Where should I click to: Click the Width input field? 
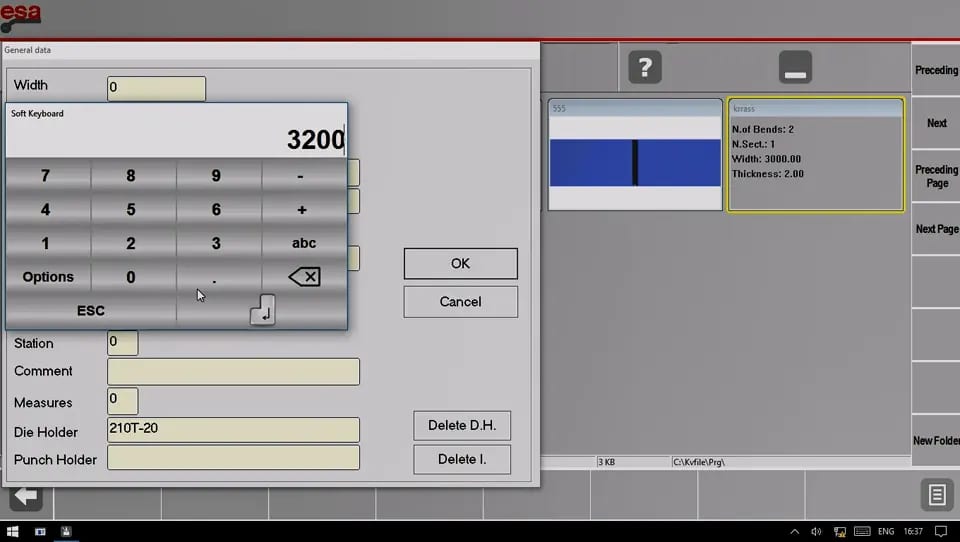click(156, 88)
